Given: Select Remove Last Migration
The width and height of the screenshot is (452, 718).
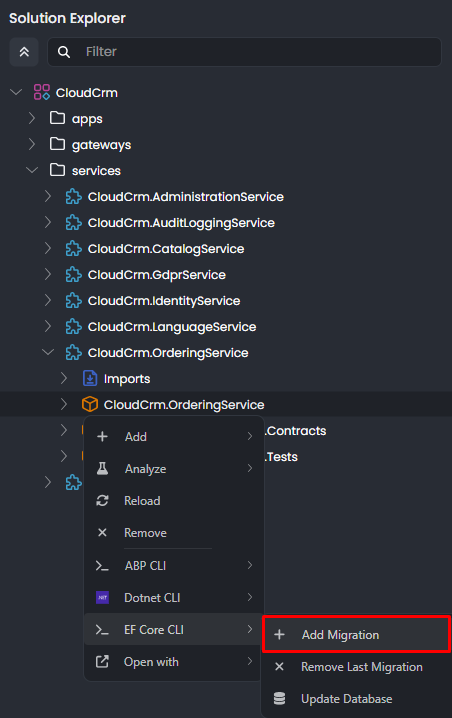Looking at the screenshot, I should [x=357, y=667].
